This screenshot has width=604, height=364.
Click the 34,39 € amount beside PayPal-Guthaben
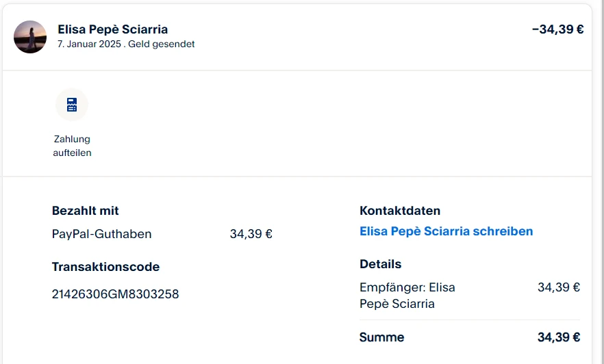click(x=251, y=234)
